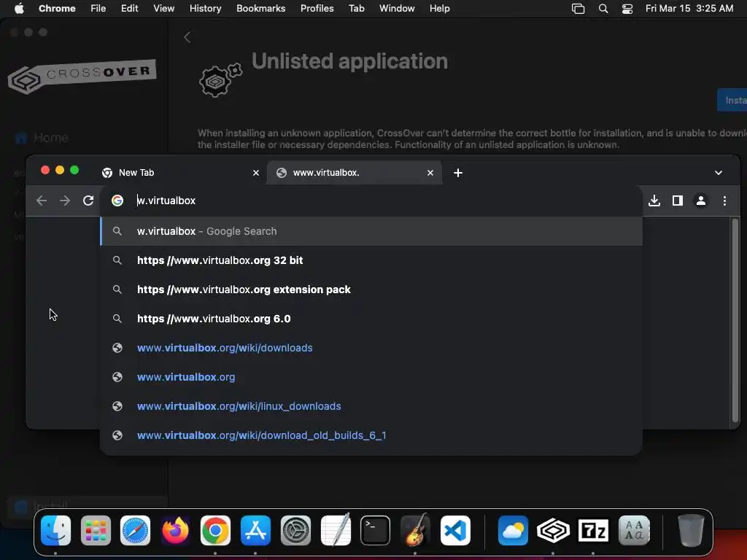The image size is (747, 560).
Task: Click Stage Manager icon in menu bar
Action: [578, 8]
